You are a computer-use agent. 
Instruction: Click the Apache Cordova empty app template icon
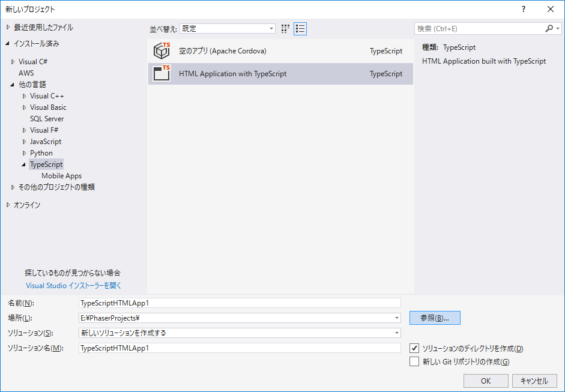click(162, 50)
